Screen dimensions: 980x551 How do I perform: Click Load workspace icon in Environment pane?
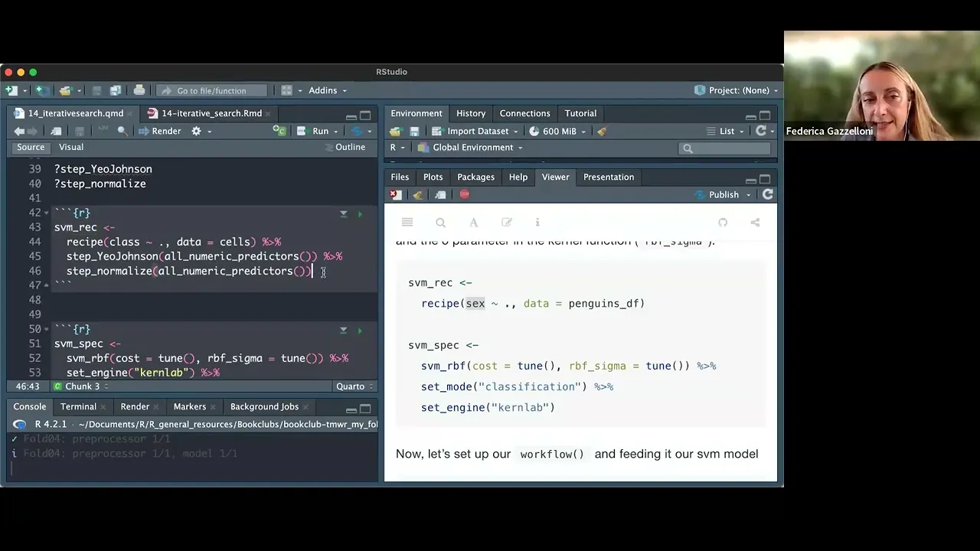pos(395,132)
